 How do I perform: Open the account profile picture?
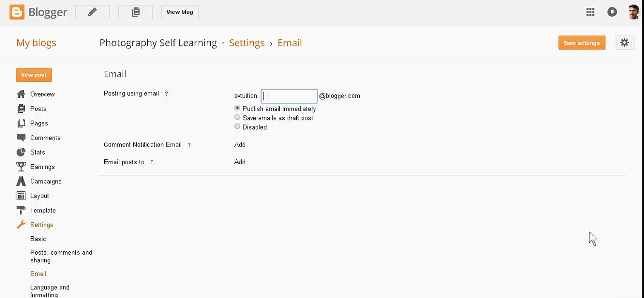[633, 12]
